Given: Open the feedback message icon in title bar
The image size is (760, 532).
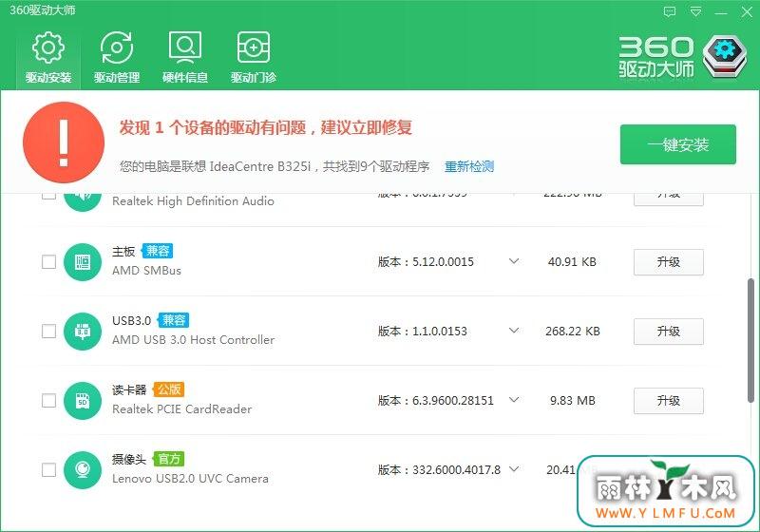Looking at the screenshot, I should [x=670, y=11].
